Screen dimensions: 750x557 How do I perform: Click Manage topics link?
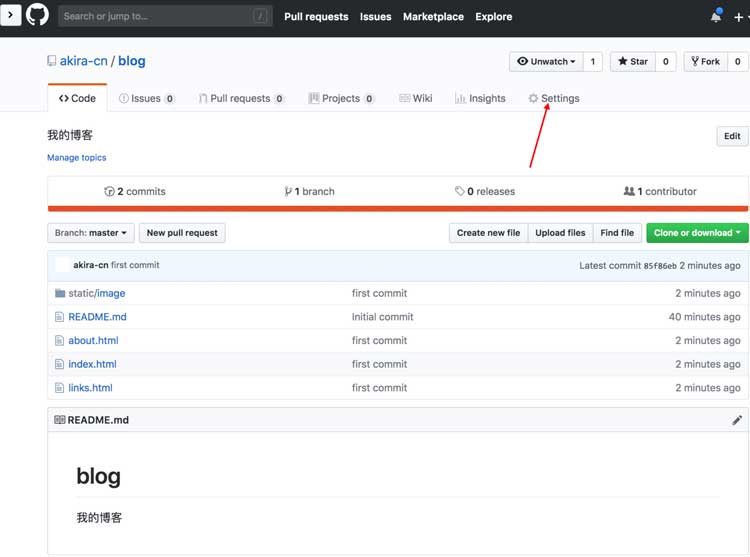77,158
